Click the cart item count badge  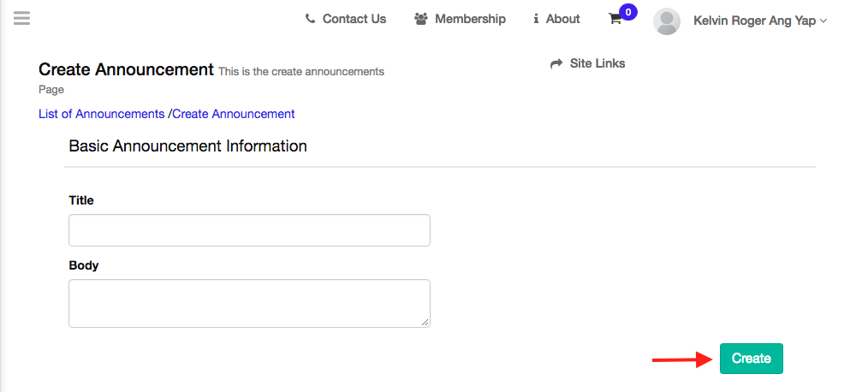[x=628, y=12]
